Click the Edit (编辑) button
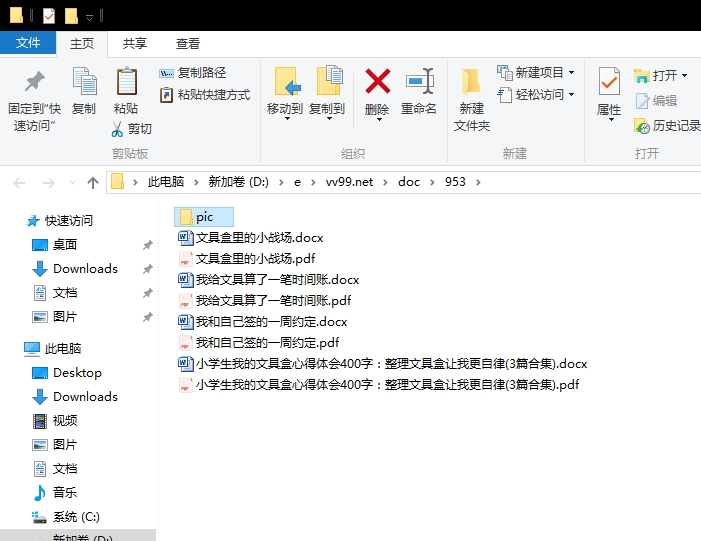 point(656,101)
